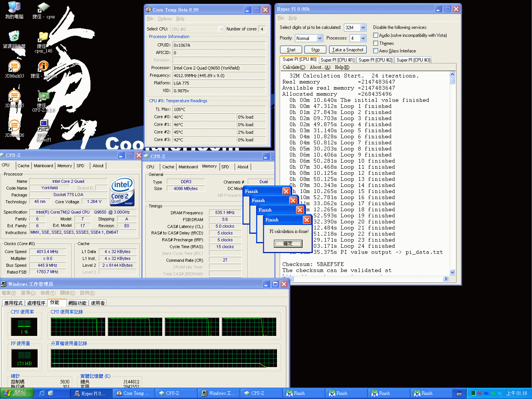This screenshot has height=399, width=532.
Task: Open the Options menu in Core Temp
Action: (165, 19)
